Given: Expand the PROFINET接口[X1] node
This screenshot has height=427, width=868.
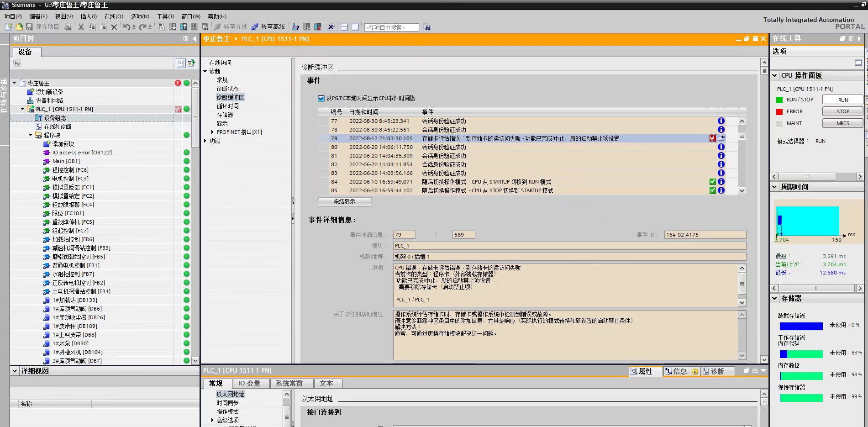Looking at the screenshot, I should [x=212, y=132].
